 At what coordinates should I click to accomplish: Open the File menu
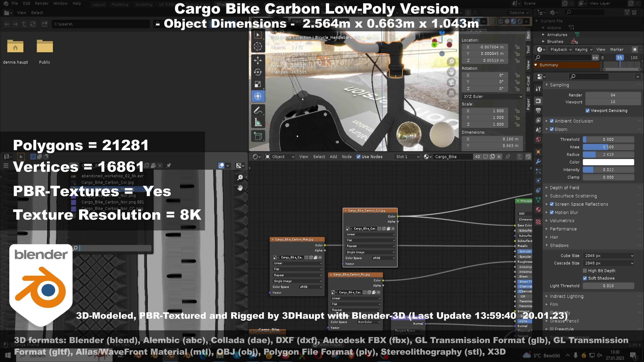pos(15,4)
